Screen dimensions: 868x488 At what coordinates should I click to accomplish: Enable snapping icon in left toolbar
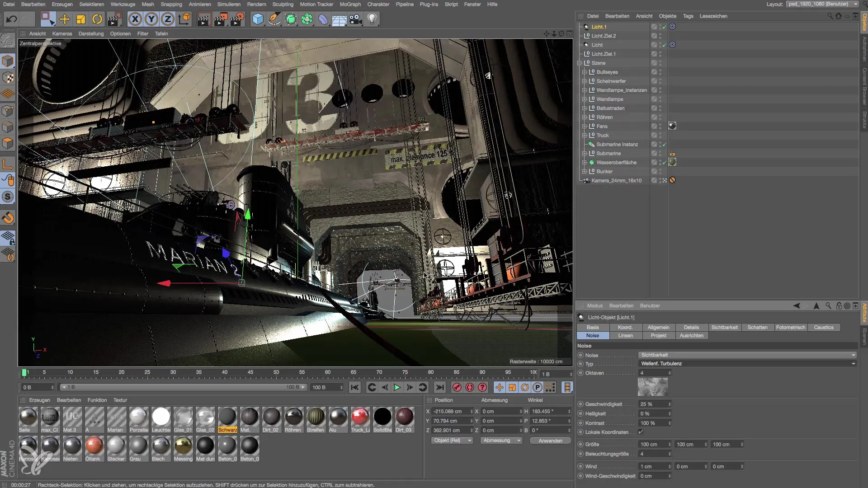point(8,218)
